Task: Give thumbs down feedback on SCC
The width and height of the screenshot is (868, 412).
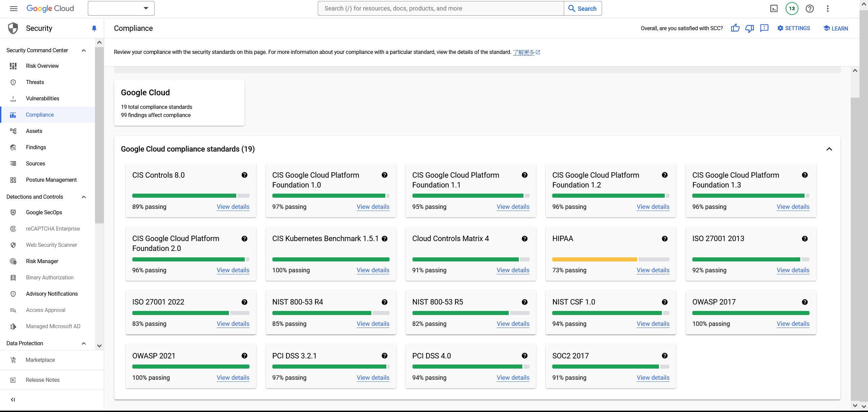Action: click(x=749, y=28)
